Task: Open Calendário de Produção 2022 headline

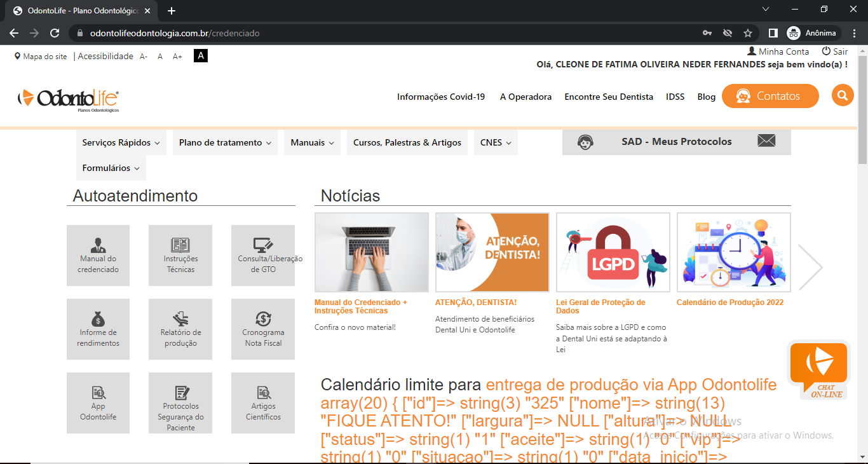Action: click(730, 303)
